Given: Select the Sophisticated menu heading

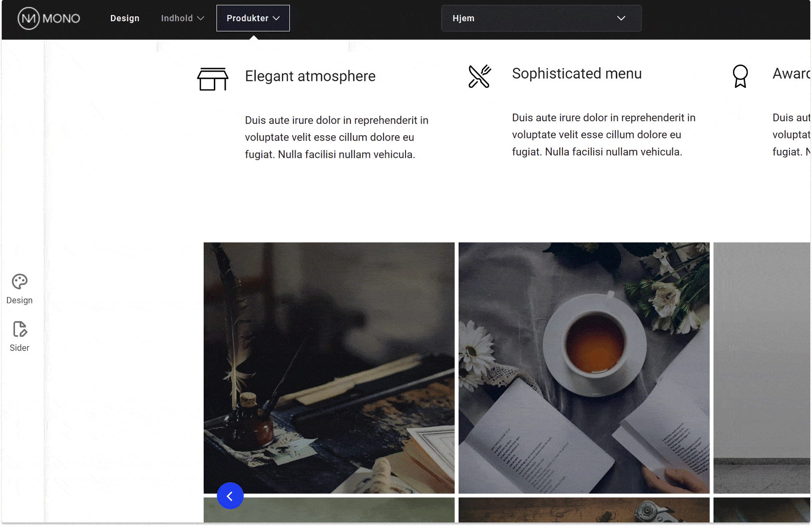Looking at the screenshot, I should tap(577, 73).
